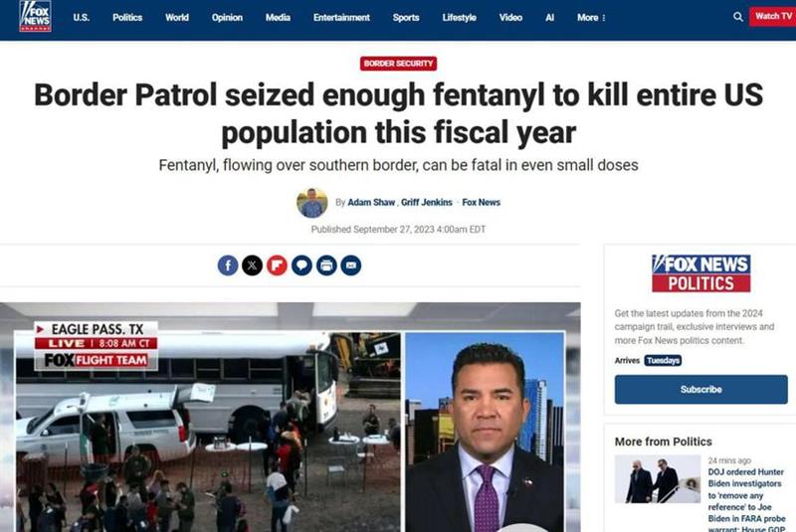Open the Opinion menu item
Image resolution: width=796 pixels, height=532 pixels.
227,17
